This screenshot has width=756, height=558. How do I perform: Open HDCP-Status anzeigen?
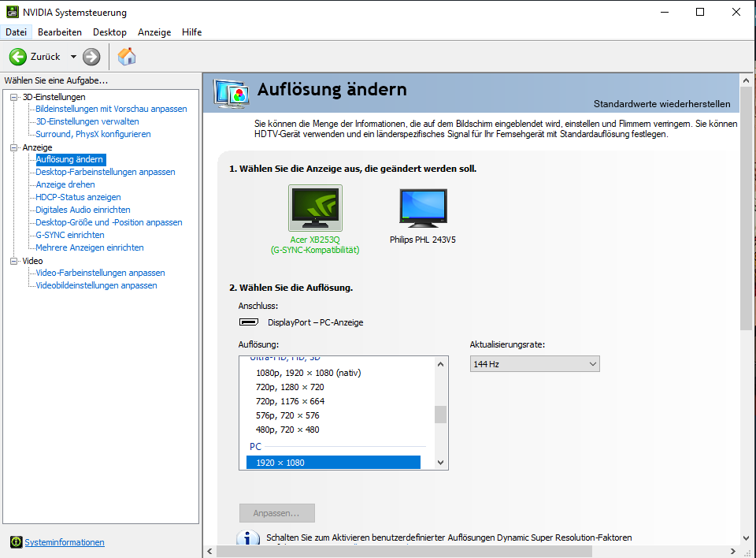(x=78, y=197)
